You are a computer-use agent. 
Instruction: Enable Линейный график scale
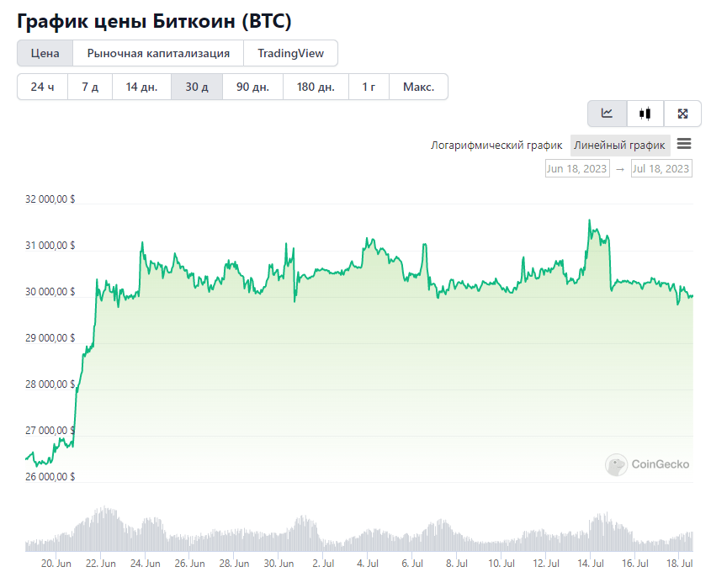(619, 145)
